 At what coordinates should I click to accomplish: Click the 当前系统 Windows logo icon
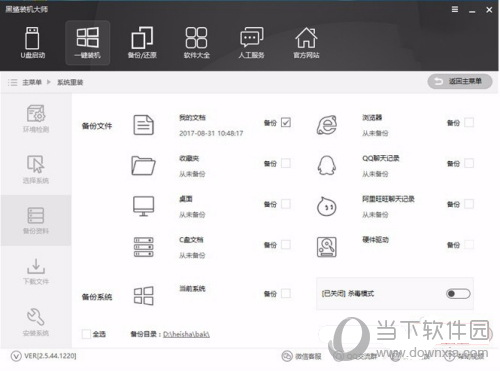coord(144,296)
